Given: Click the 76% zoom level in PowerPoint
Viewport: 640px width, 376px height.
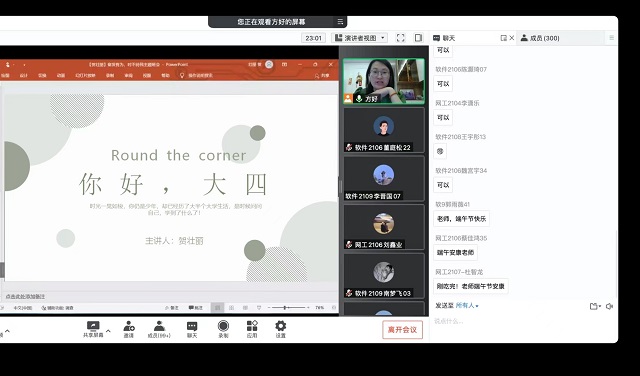Looking at the screenshot, I should point(320,307).
